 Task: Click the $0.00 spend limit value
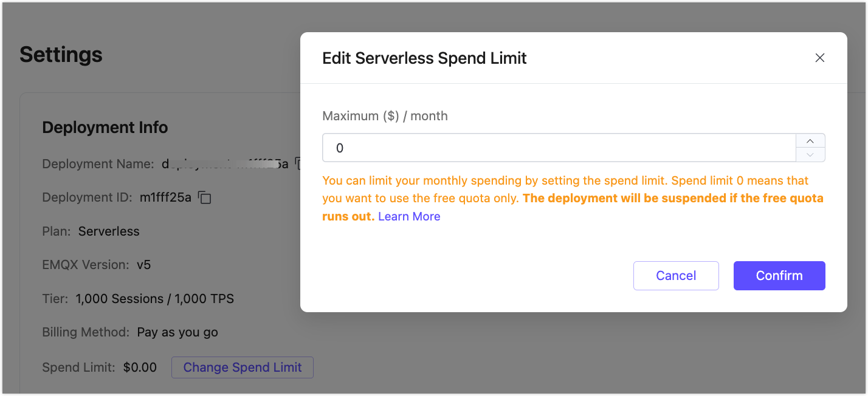pos(140,367)
